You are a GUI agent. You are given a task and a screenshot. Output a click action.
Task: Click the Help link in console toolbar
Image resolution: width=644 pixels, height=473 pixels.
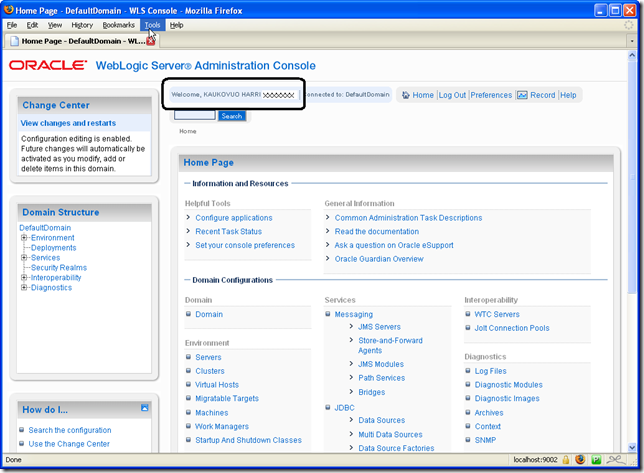(568, 95)
